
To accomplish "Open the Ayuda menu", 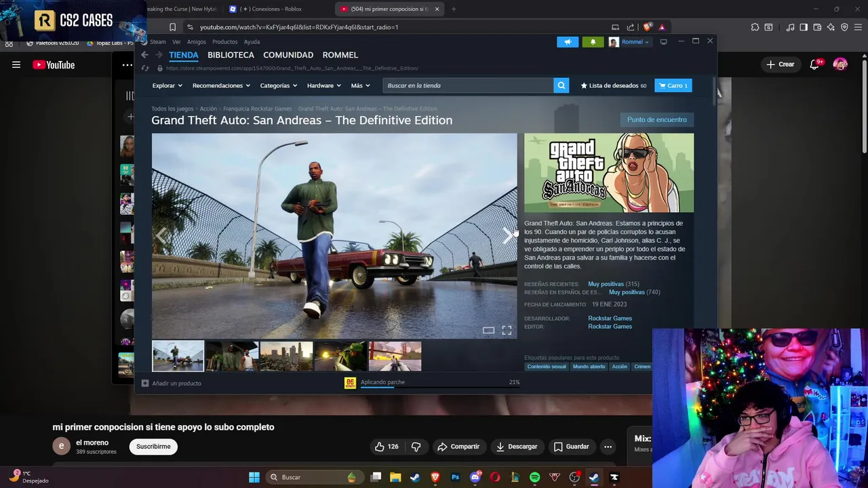I will click(x=252, y=42).
